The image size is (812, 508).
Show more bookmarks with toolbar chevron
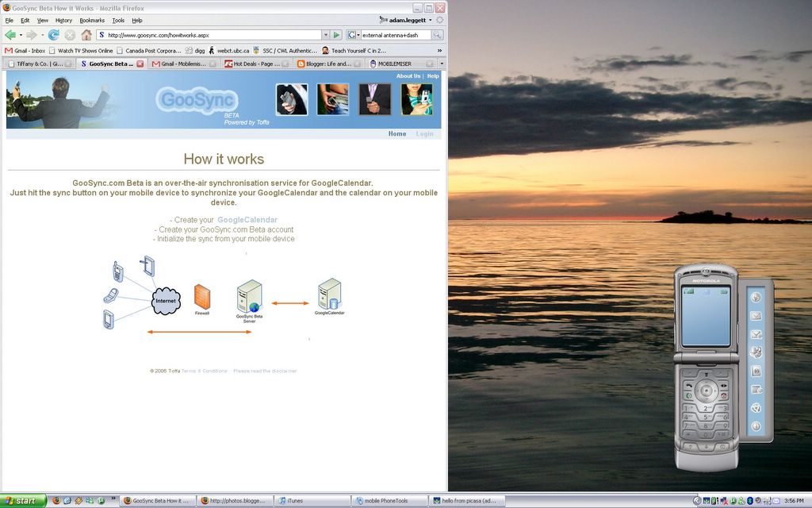pos(439,50)
